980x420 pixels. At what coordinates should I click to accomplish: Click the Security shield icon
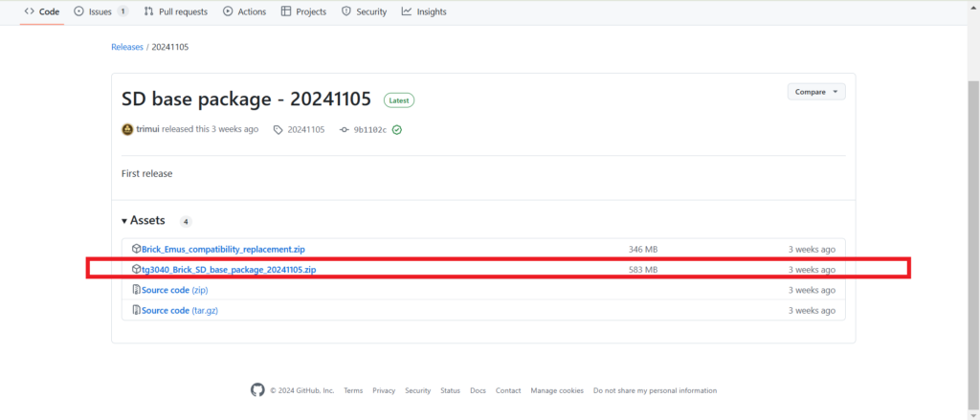346,11
